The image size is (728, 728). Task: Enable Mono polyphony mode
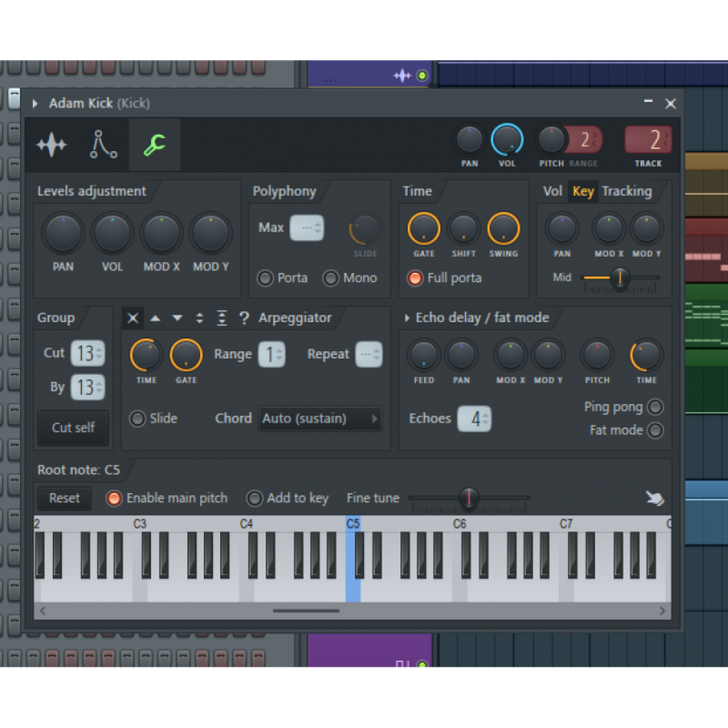(x=331, y=278)
